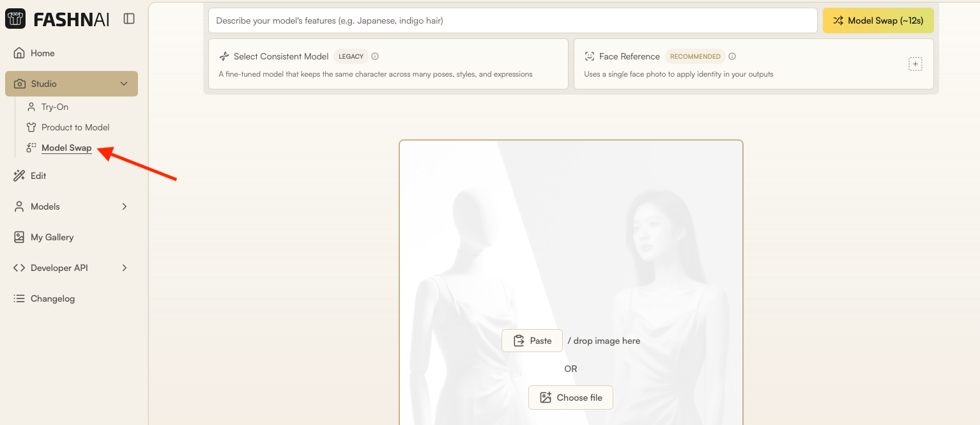Click info icon beside LEGACY badge

[375, 56]
